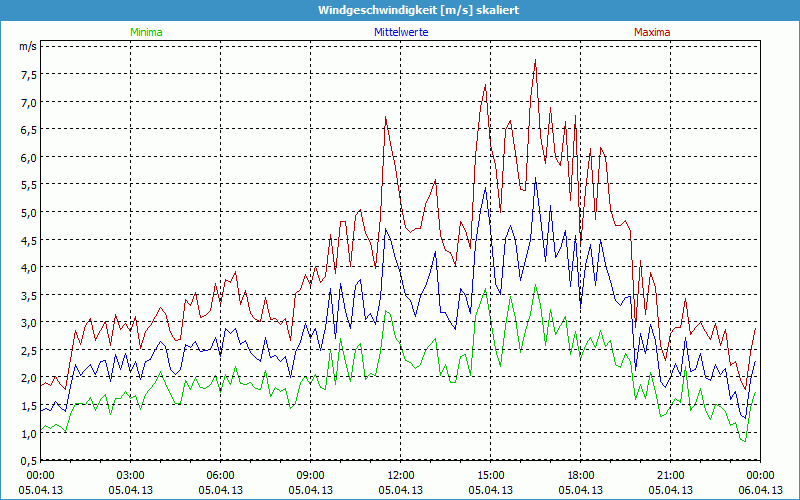Click the 5,0 y-axis value
Viewport: 800px width, 500px height.
click(x=29, y=213)
